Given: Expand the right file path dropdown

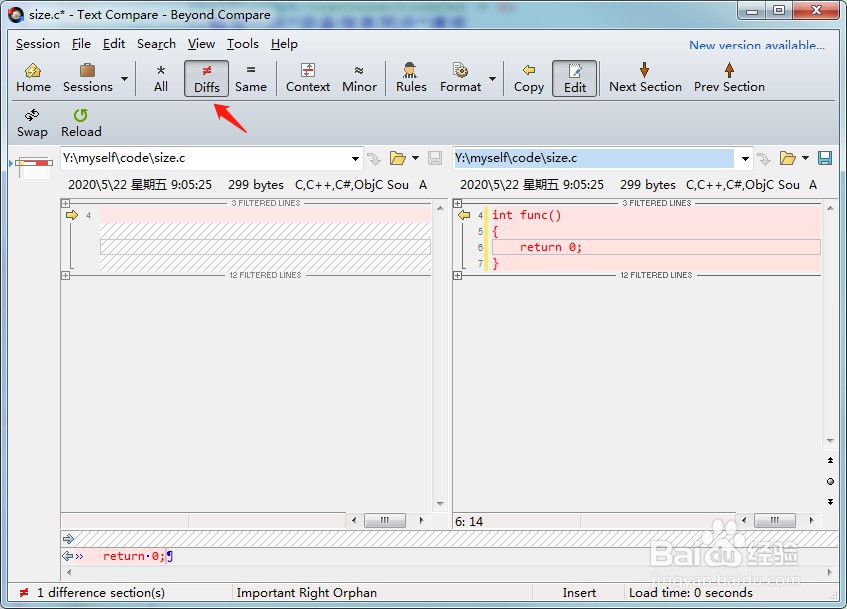Looking at the screenshot, I should coord(745,158).
